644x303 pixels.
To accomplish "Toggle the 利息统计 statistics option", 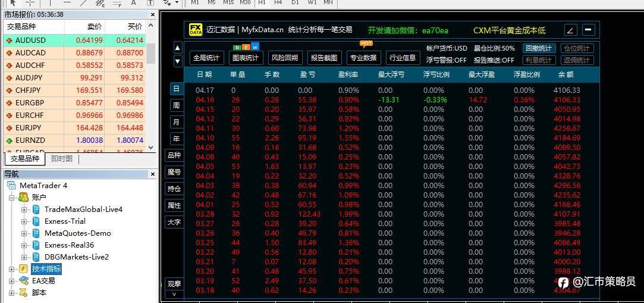I will (539, 60).
